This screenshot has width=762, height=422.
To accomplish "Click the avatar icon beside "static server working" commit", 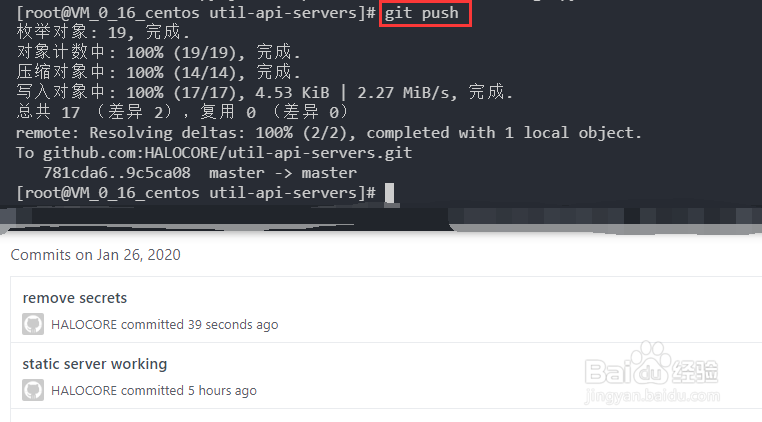I will tap(33, 390).
